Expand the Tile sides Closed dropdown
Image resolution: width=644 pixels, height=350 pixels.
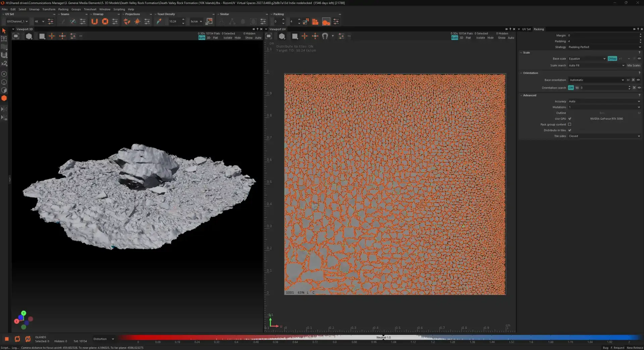pyautogui.click(x=604, y=136)
